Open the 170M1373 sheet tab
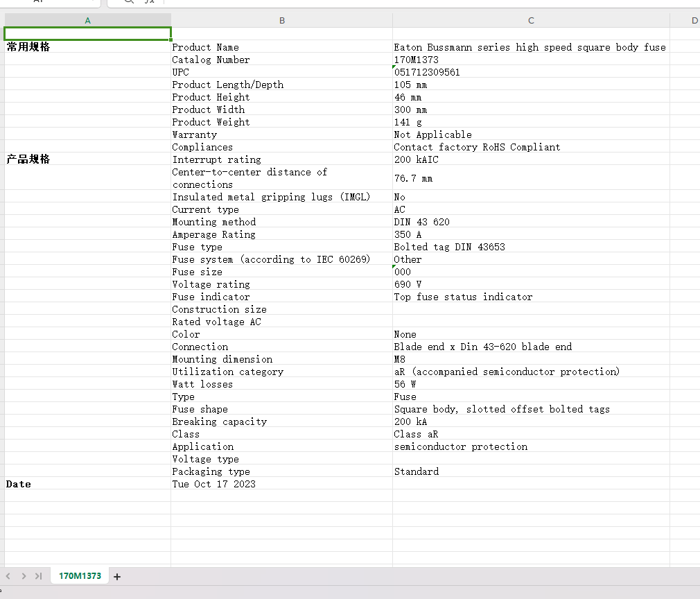 (x=80, y=576)
